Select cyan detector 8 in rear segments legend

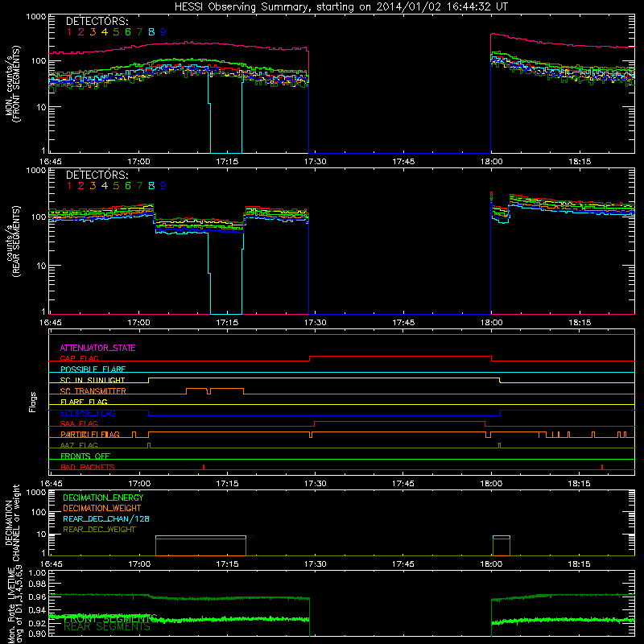pos(151,186)
